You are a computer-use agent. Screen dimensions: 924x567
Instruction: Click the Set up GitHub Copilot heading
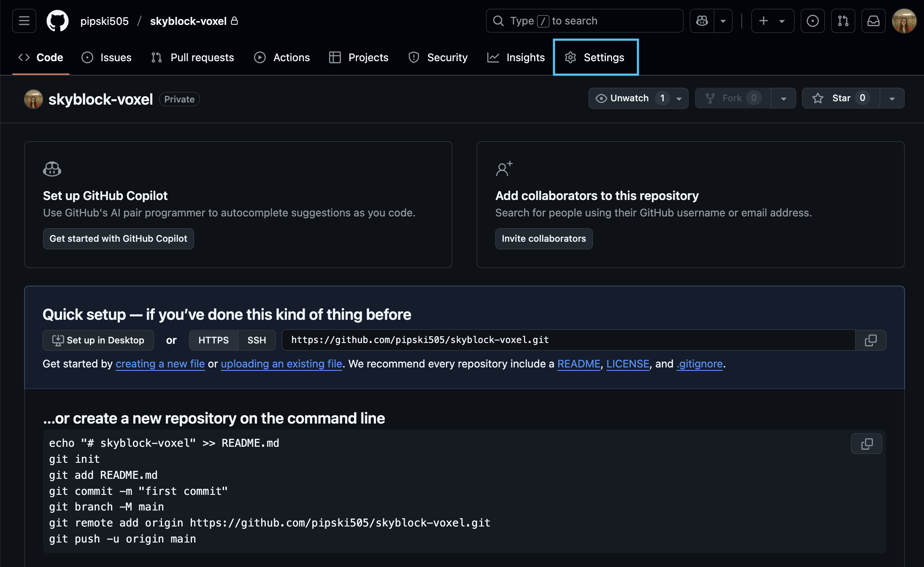[x=105, y=196]
